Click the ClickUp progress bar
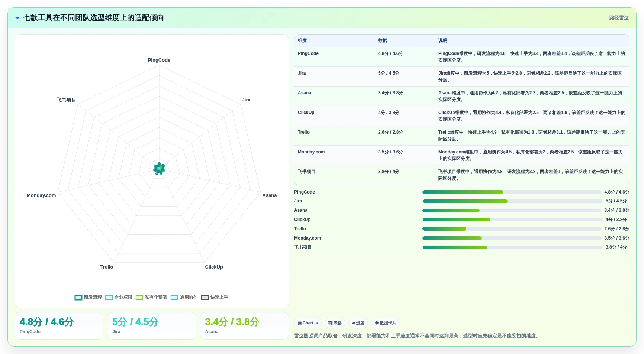 [513, 220]
